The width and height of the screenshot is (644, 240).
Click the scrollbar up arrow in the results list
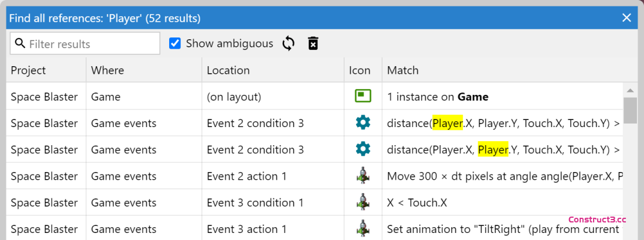[630, 91]
